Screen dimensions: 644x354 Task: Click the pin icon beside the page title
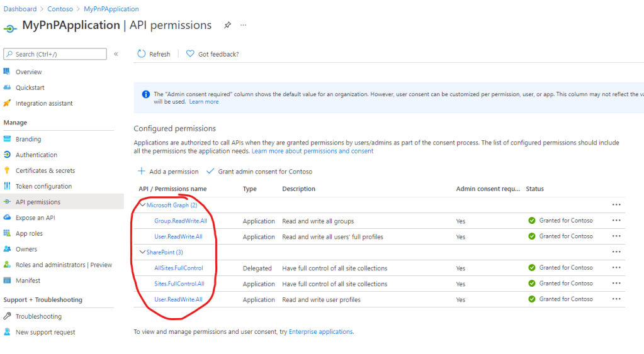[x=227, y=25]
